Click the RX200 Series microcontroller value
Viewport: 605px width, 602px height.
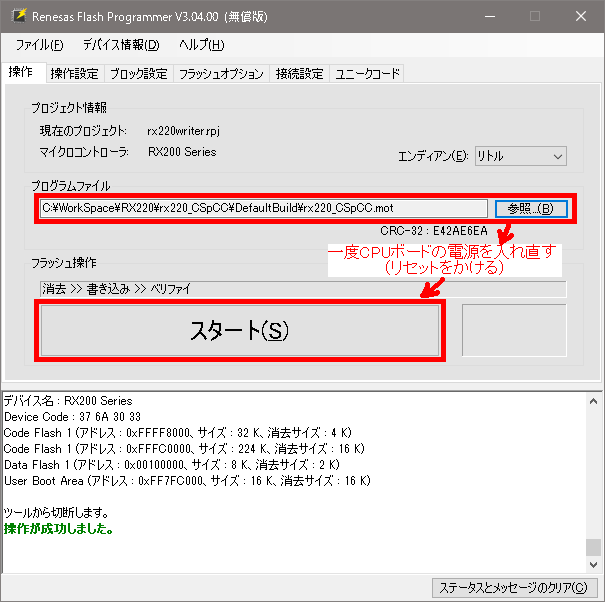point(182,152)
